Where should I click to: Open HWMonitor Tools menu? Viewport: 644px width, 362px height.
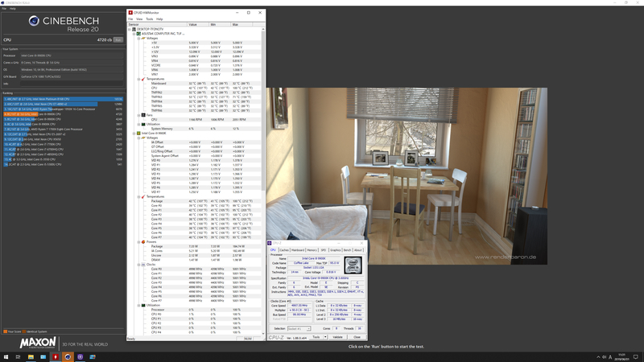click(x=150, y=19)
